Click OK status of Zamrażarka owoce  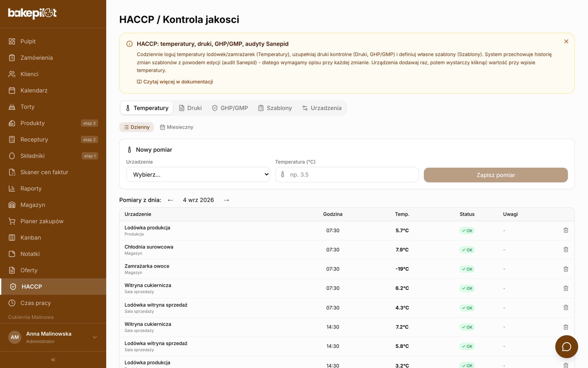coord(467,269)
